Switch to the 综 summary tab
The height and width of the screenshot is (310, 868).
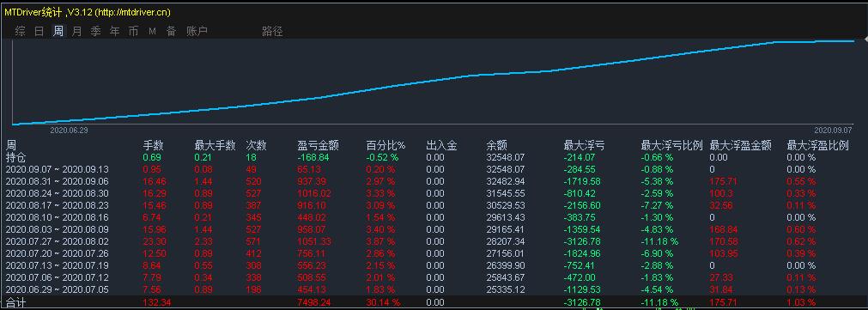pyautogui.click(x=20, y=31)
